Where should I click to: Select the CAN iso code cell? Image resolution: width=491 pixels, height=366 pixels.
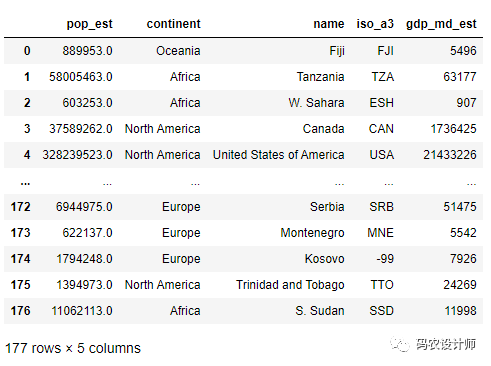pos(381,129)
